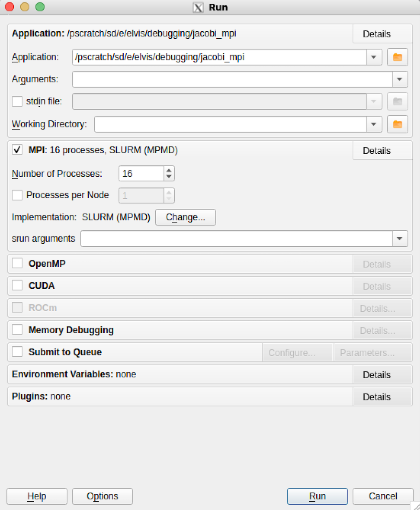Screen dimensions: 420x510
Task: Uncheck the MPI checkbox
Action: click(17, 150)
